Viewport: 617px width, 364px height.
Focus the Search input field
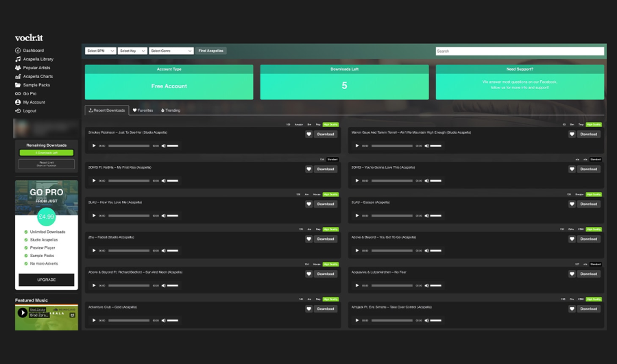coord(520,51)
